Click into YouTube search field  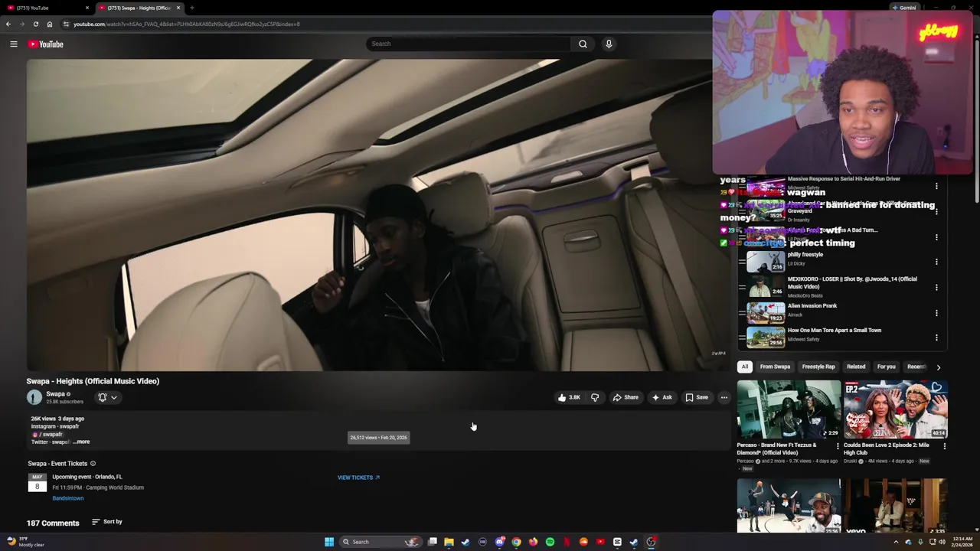coord(469,44)
